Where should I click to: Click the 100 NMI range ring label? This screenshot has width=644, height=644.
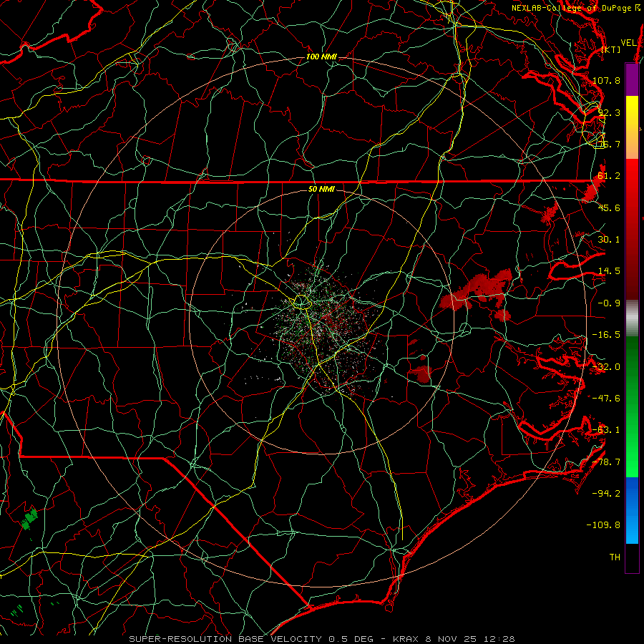click(x=321, y=57)
